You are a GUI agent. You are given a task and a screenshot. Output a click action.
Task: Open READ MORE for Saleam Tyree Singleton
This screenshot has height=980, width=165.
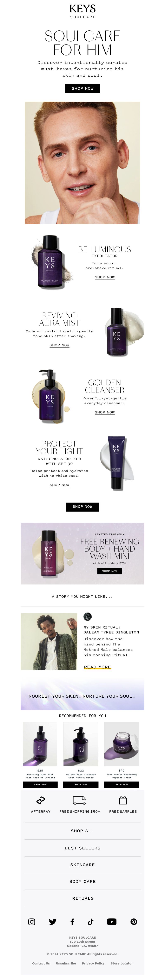[x=98, y=666]
